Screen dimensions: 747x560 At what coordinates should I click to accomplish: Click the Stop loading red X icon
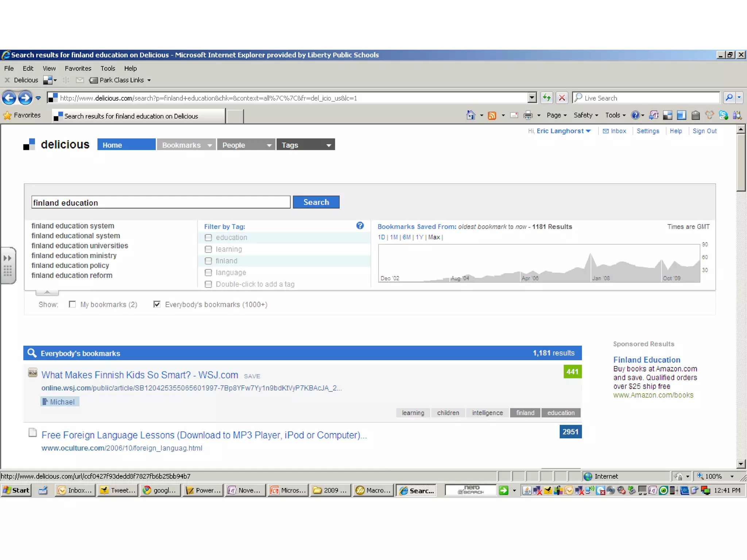pyautogui.click(x=562, y=98)
